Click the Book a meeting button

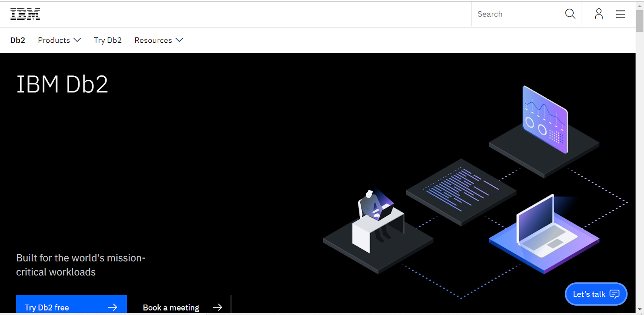(x=183, y=305)
